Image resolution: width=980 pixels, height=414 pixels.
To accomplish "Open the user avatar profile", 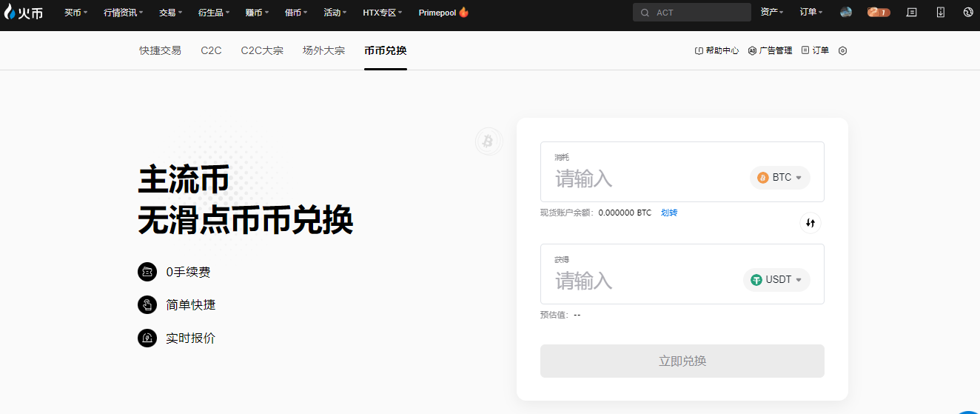I will tap(846, 13).
